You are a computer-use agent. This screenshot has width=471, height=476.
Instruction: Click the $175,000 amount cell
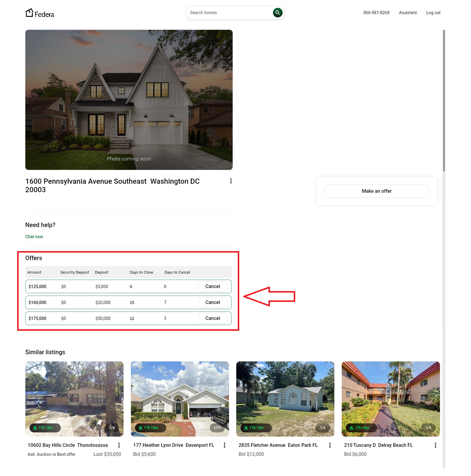tap(37, 318)
